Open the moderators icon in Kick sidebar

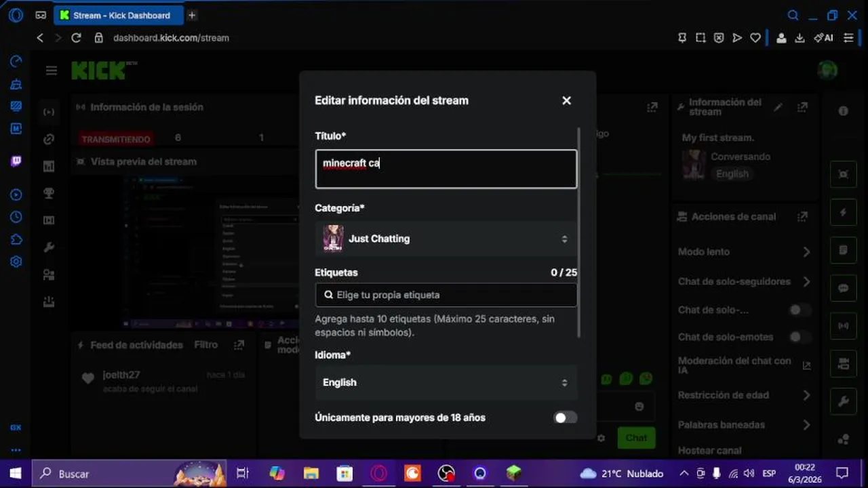pos(49,274)
